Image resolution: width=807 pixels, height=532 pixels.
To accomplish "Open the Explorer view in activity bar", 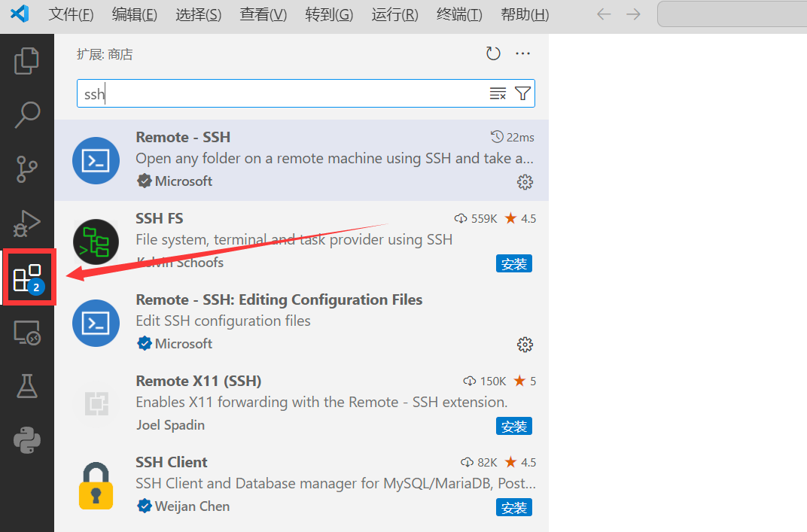I will [x=27, y=61].
